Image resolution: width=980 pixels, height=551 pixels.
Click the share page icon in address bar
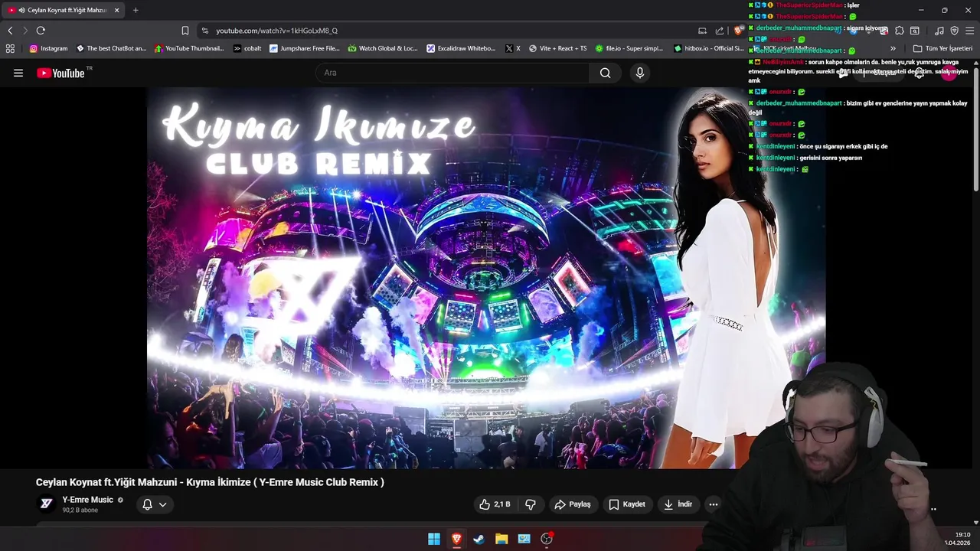click(x=720, y=31)
